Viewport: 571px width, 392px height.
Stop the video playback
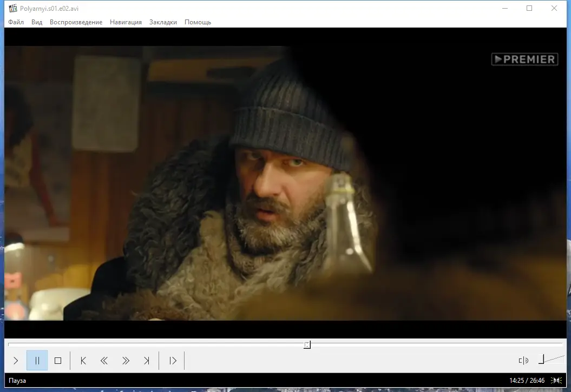point(58,360)
